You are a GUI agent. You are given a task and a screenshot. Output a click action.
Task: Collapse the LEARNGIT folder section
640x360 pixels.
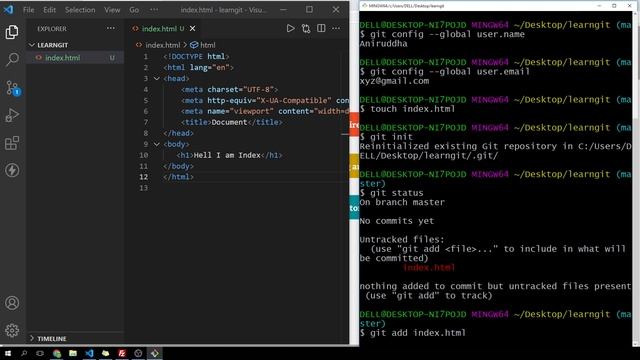(x=32, y=45)
